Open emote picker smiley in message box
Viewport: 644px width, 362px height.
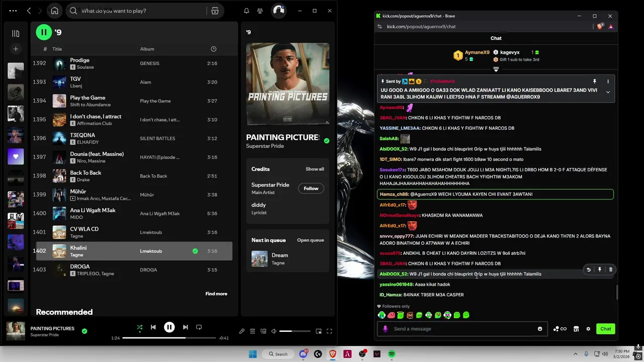[540, 329]
